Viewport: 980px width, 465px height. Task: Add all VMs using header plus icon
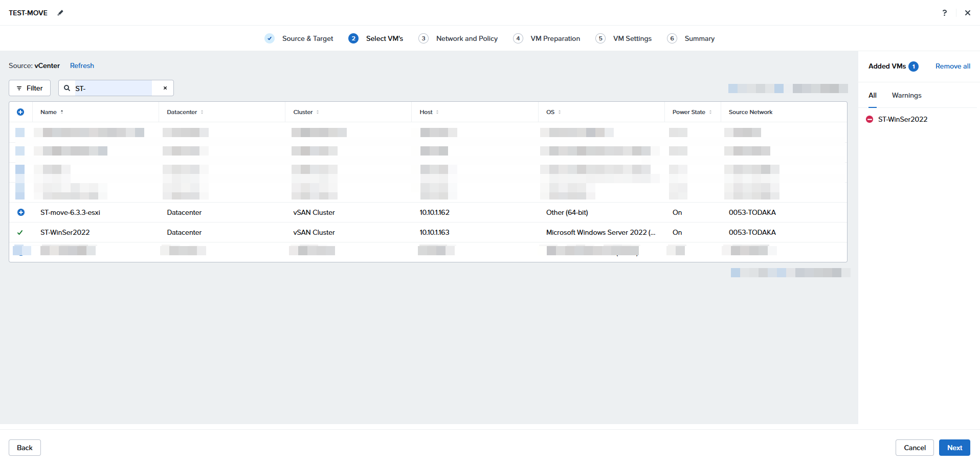[x=20, y=112]
